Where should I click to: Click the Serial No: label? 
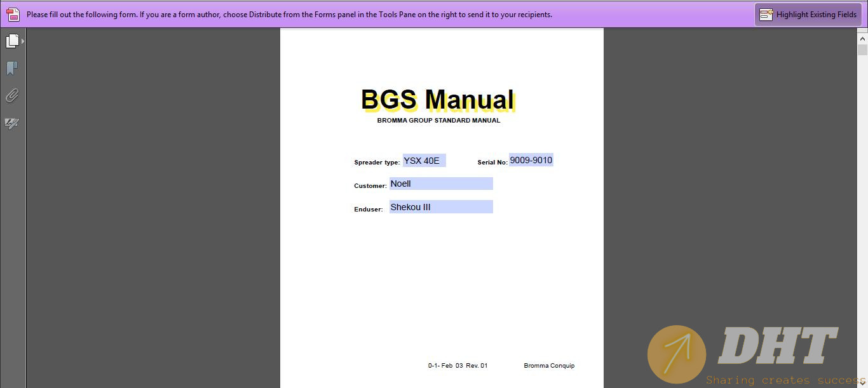click(x=492, y=163)
